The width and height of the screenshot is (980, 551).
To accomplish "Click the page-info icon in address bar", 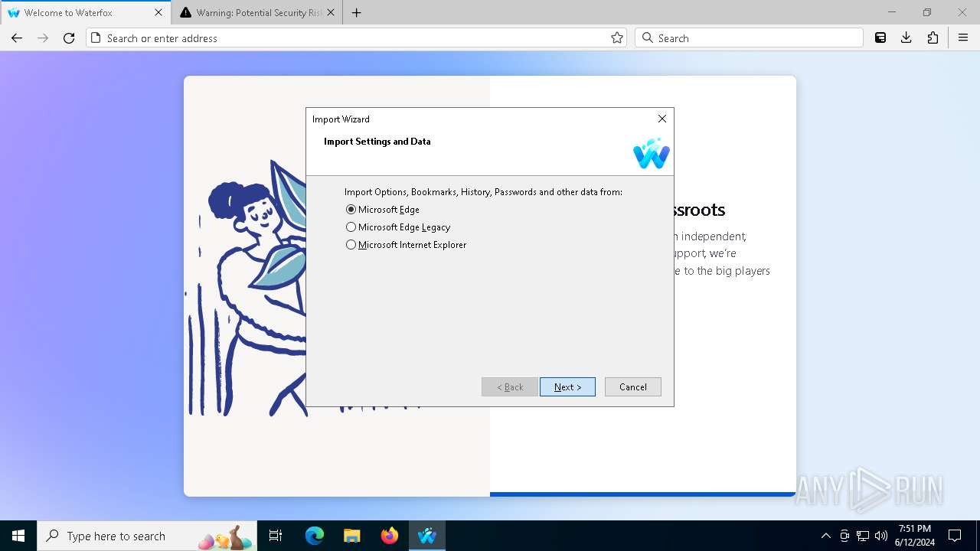I will click(96, 38).
